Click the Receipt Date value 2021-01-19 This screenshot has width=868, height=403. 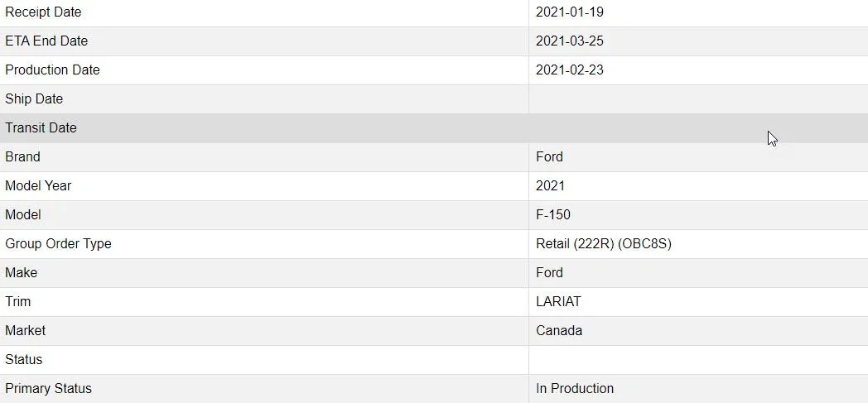point(570,12)
